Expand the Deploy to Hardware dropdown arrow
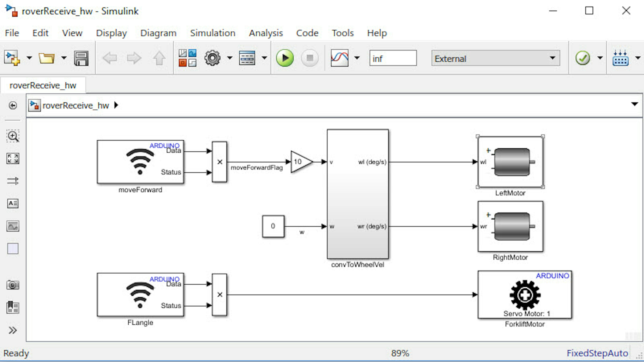The image size is (644, 362). 638,58
